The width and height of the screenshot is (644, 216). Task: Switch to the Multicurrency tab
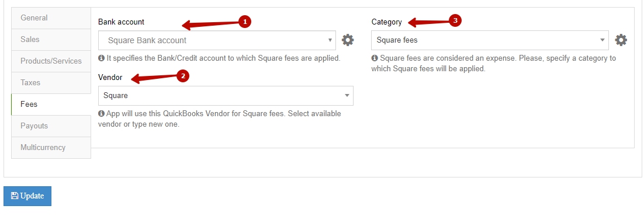(x=51, y=148)
